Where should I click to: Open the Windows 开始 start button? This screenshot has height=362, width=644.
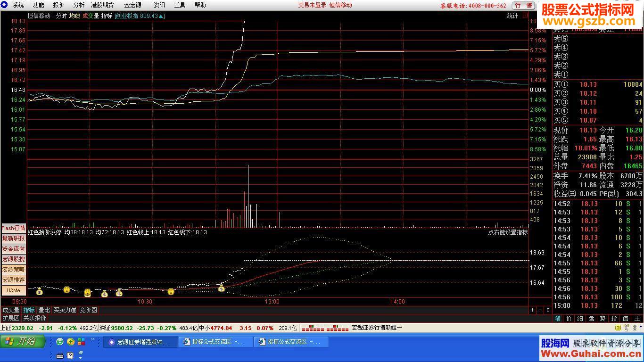(x=23, y=342)
